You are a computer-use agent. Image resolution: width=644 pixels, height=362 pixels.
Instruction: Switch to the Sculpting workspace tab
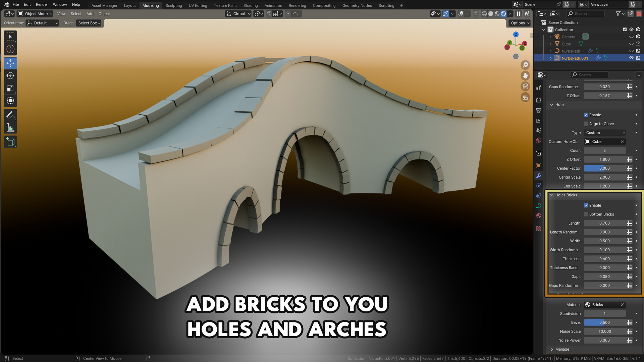click(174, 5)
